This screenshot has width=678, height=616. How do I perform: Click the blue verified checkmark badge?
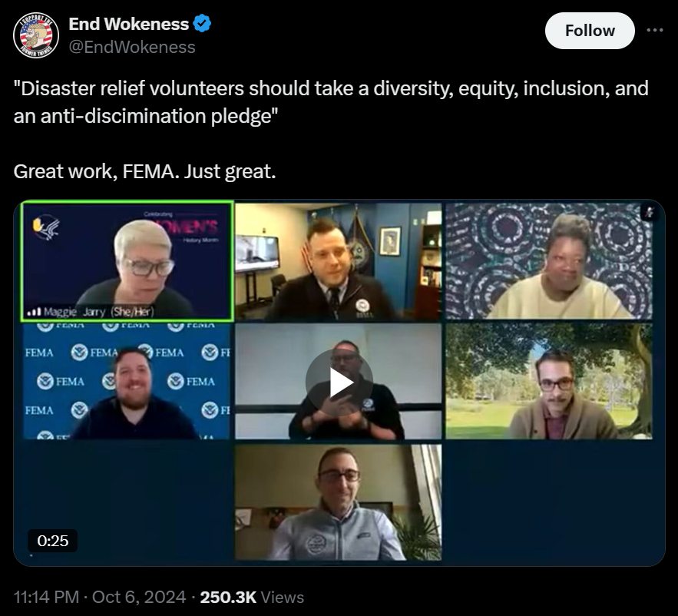click(x=202, y=23)
